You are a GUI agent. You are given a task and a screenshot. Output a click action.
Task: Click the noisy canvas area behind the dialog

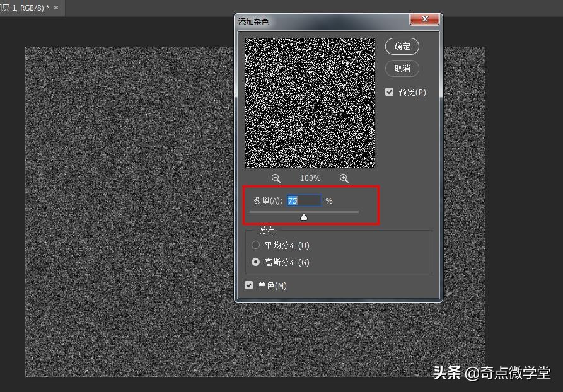[x=126, y=252]
